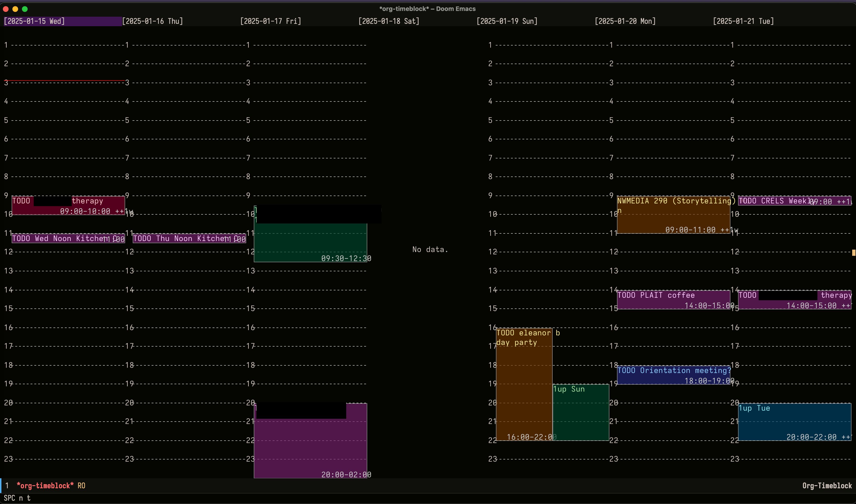
Task: Click the blue 1up Tue block
Action: point(795,422)
